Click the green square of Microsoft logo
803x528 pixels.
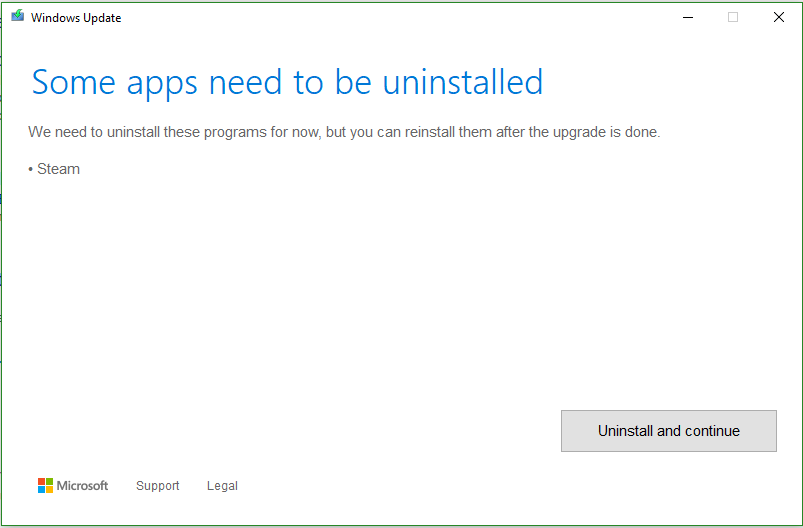[x=49, y=482]
